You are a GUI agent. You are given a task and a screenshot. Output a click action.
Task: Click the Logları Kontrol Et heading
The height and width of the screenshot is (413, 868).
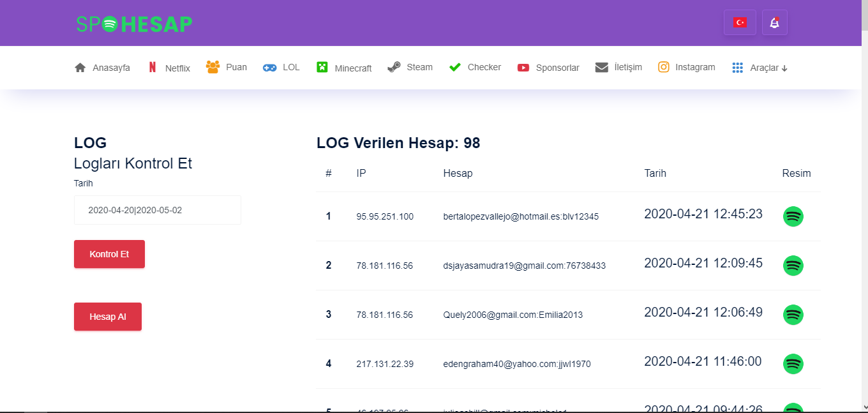pyautogui.click(x=133, y=163)
